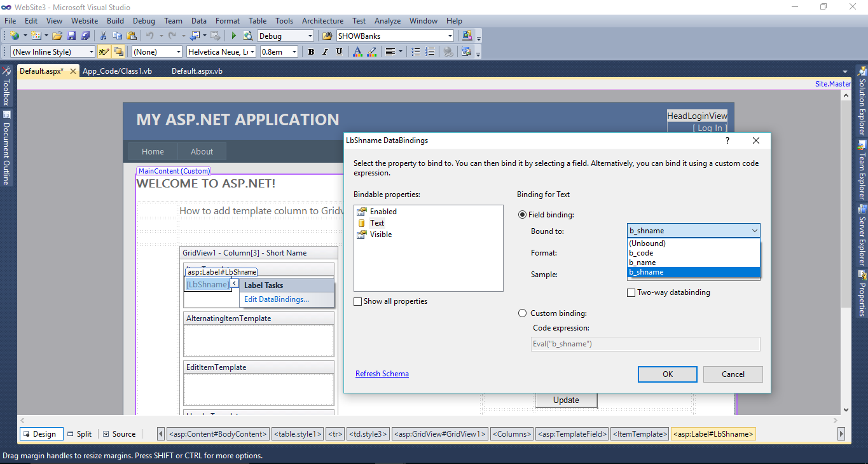Switch to Default.aspx.vb tab
The image size is (868, 464).
197,71
